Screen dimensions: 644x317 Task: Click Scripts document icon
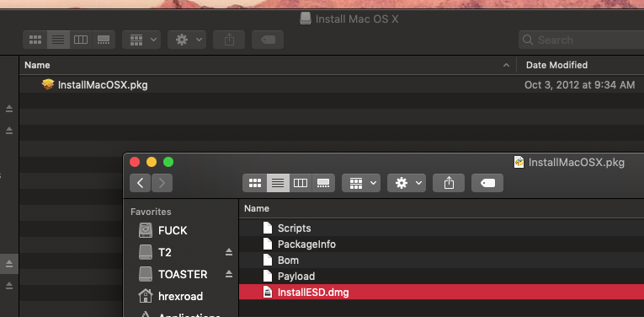coord(268,228)
